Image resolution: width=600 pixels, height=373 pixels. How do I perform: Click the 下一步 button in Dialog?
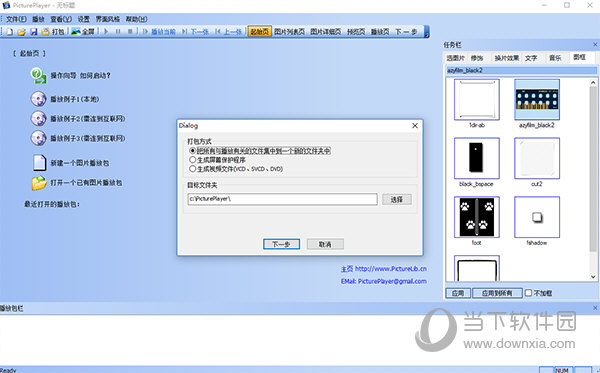coord(281,244)
